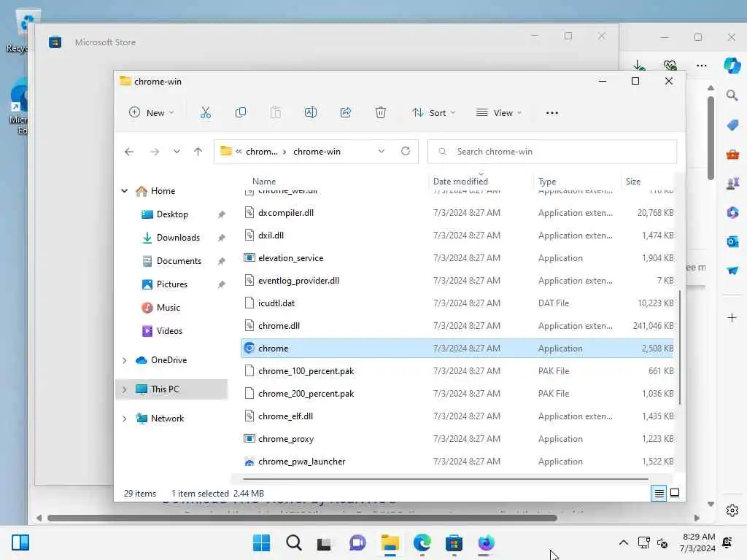Open Task View on the taskbar
The width and height of the screenshot is (747, 560).
pyautogui.click(x=325, y=542)
